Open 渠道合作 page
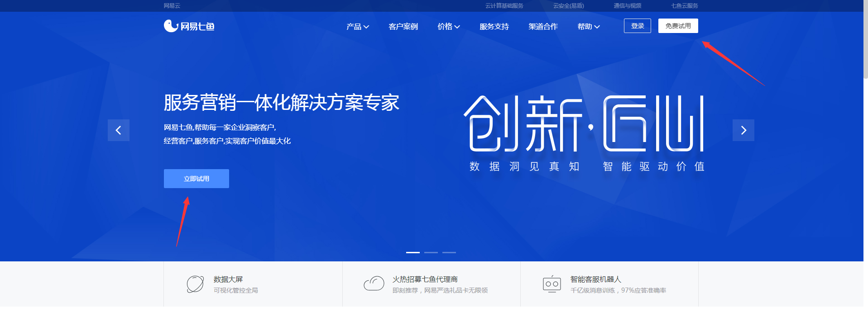 543,27
